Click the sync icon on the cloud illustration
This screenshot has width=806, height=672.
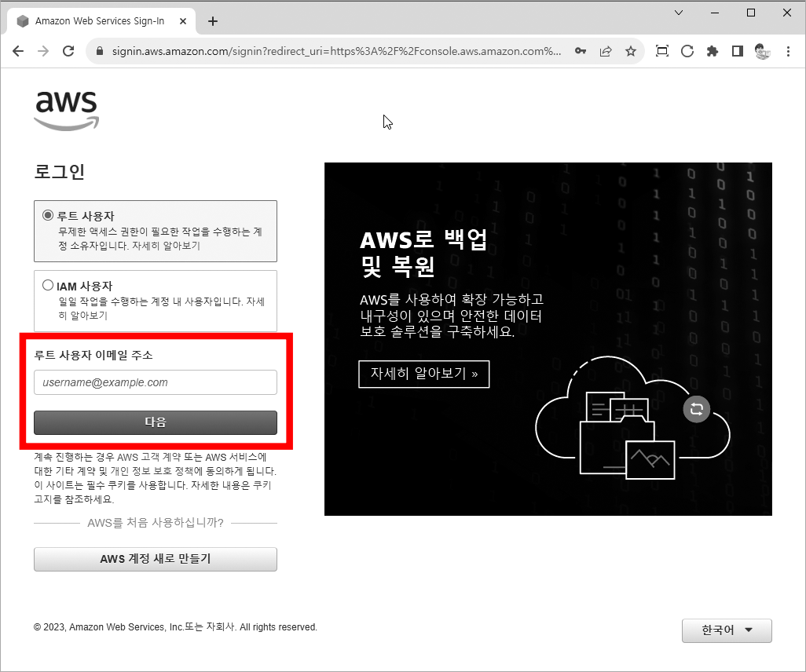(x=697, y=410)
